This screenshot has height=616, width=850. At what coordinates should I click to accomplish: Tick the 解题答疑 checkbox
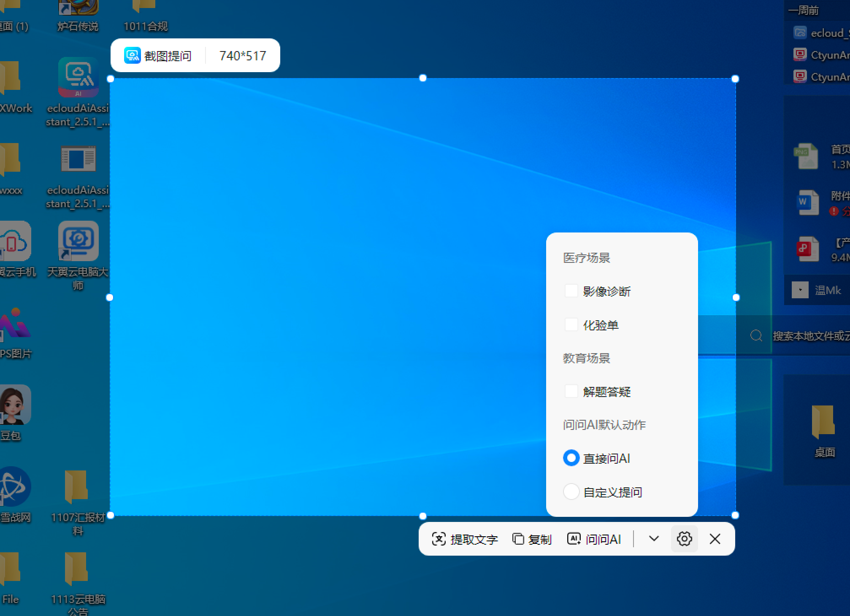(x=571, y=392)
